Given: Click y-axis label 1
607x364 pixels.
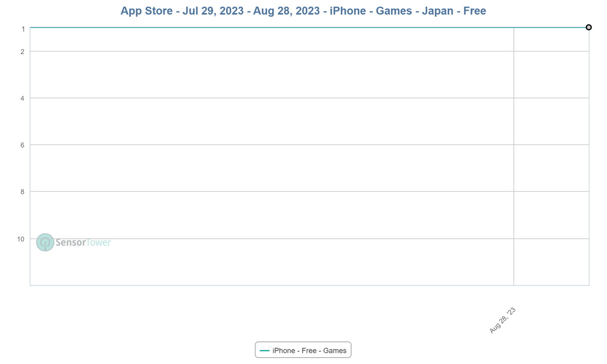Looking at the screenshot, I should [x=23, y=29].
